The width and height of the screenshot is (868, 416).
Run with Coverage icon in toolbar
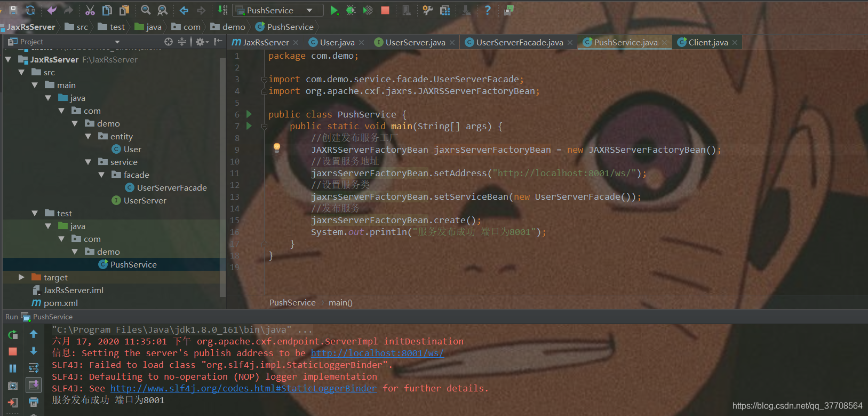click(368, 10)
